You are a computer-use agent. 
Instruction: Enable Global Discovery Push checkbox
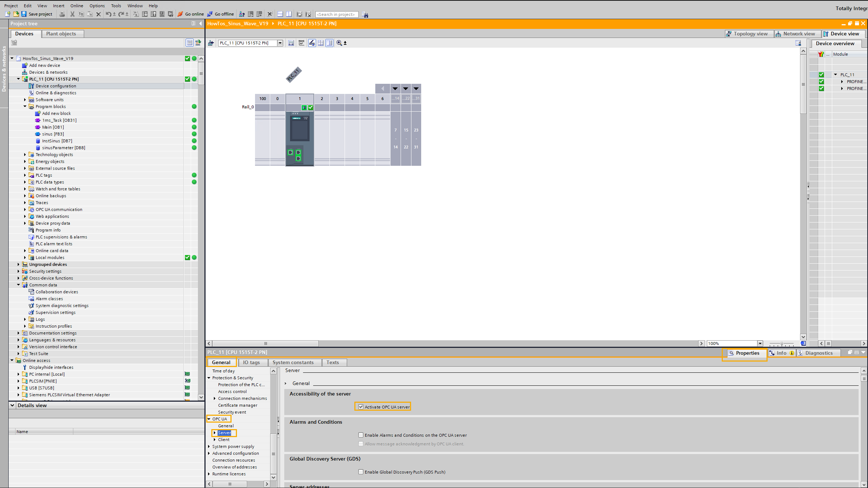[x=361, y=472]
